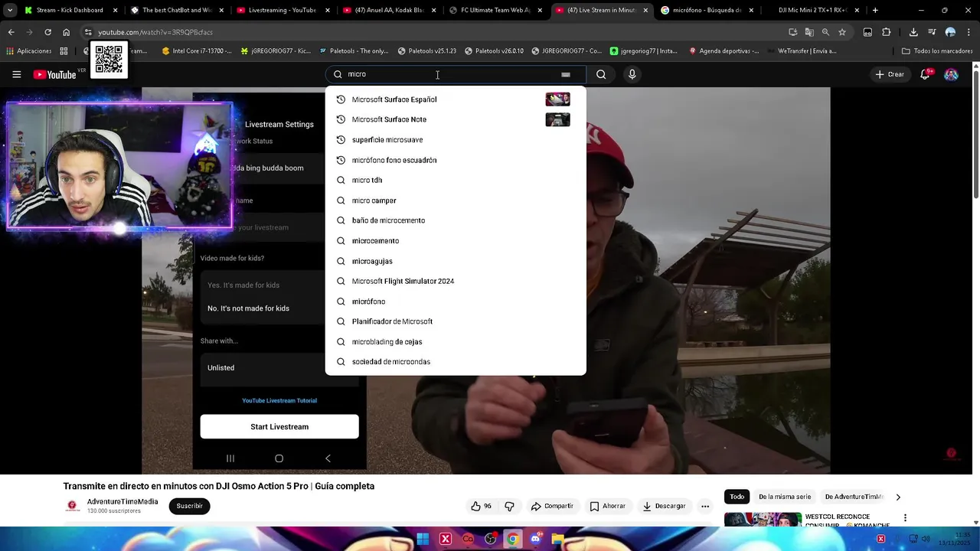Click the Descargar button

[664, 506]
